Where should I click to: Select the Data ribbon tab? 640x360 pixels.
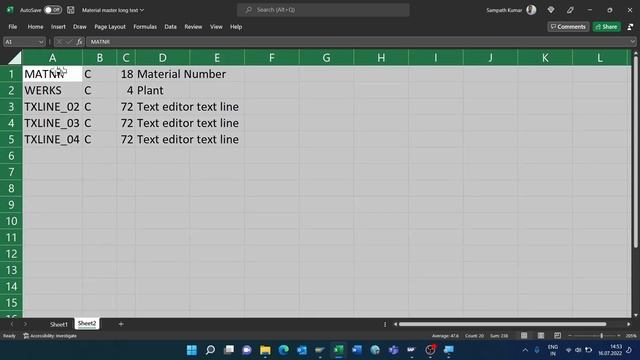tap(171, 27)
